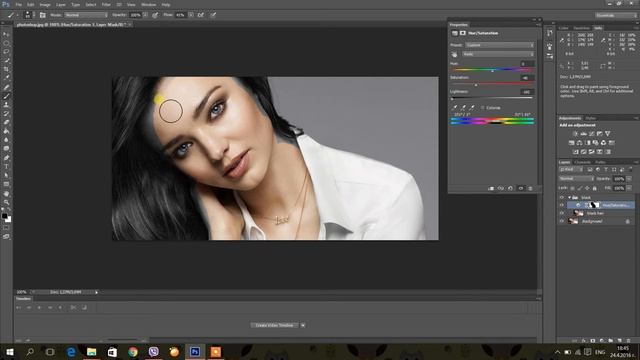Open the brush Mode dropdown
Image resolution: width=640 pixels, height=360 pixels.
point(86,15)
